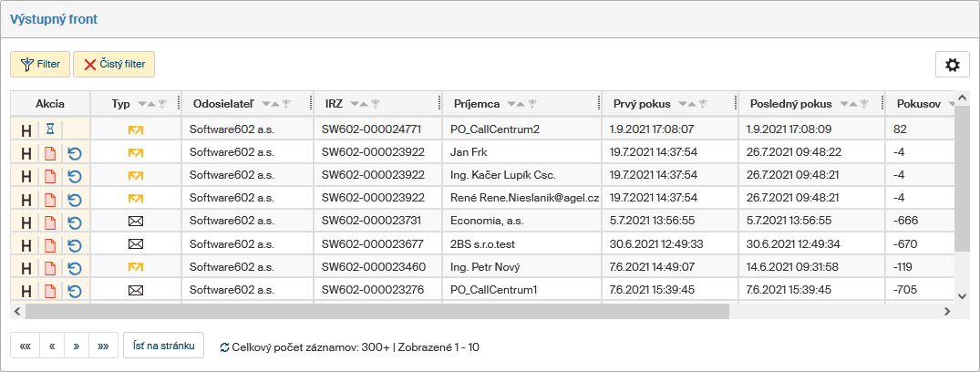Click the envelope type icon in the Economia, a.s. row
The height and width of the screenshot is (372, 980).
pos(136,222)
